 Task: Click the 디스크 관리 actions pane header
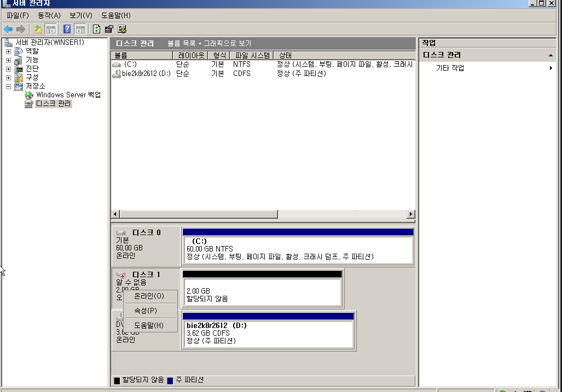[488, 55]
